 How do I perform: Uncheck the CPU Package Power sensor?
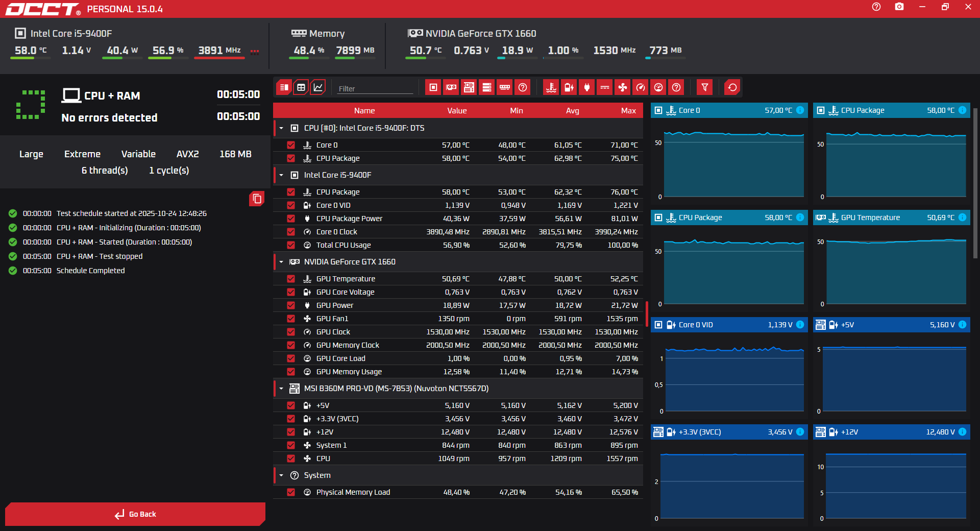291,219
